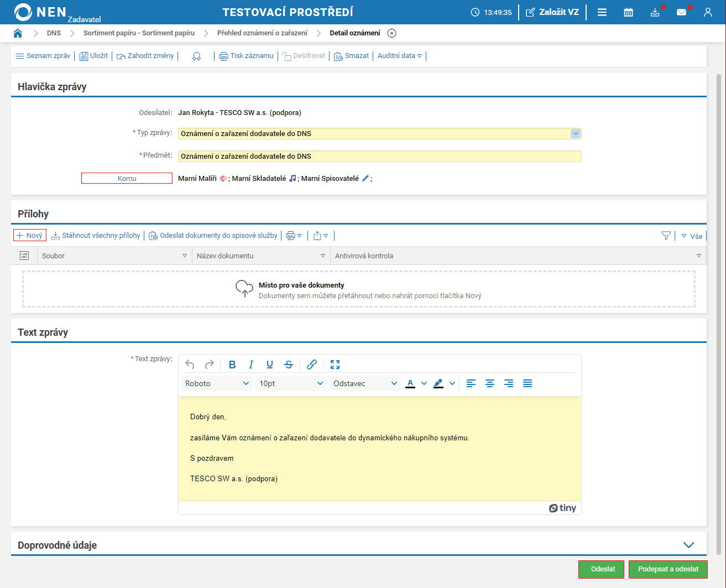Insert a link in the editor
Viewport: 726px width, 588px height.
(x=312, y=365)
